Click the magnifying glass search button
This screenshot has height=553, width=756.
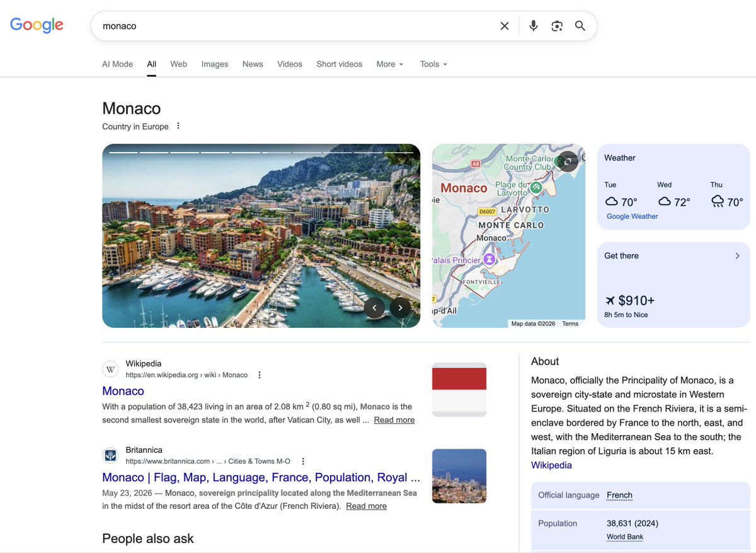[580, 26]
